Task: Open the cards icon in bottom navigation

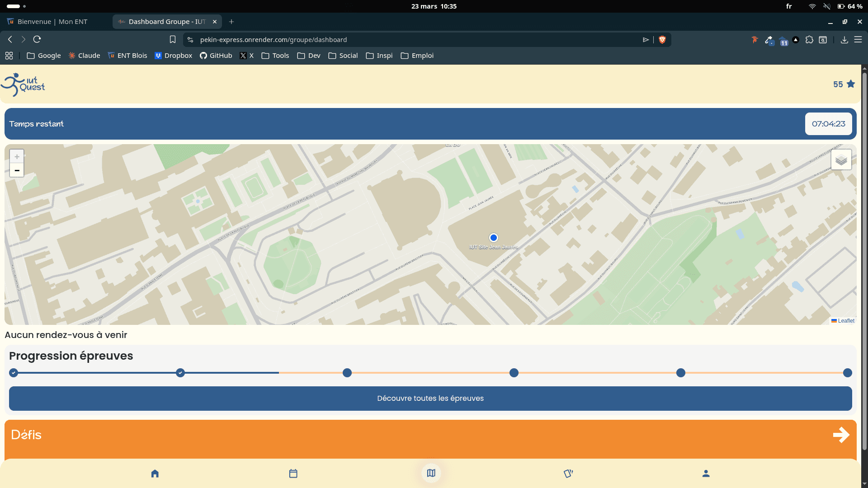Action: click(x=568, y=474)
